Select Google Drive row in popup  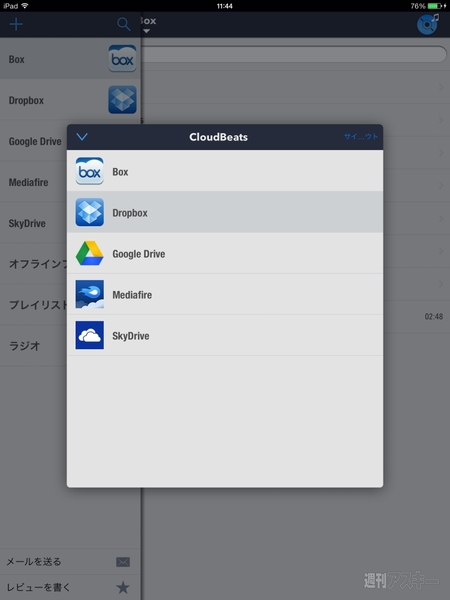[x=225, y=253]
